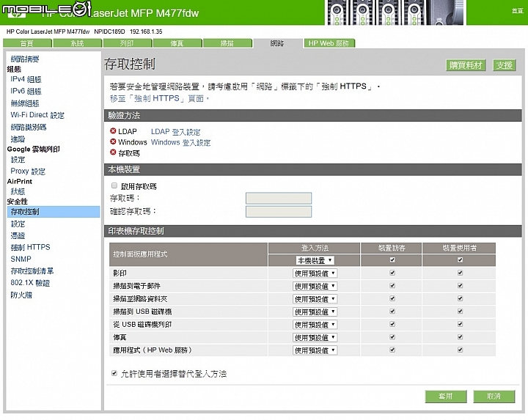Toggle 裝置使用者 checkbox for 應用程式 (HP Web 服務)
This screenshot has height=420, width=528.
460,350
